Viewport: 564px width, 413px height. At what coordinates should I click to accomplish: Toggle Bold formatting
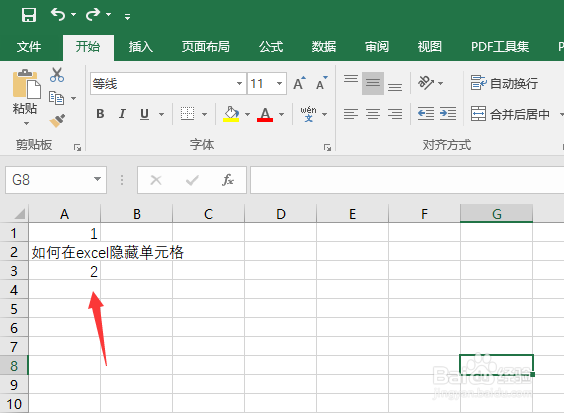tap(100, 114)
